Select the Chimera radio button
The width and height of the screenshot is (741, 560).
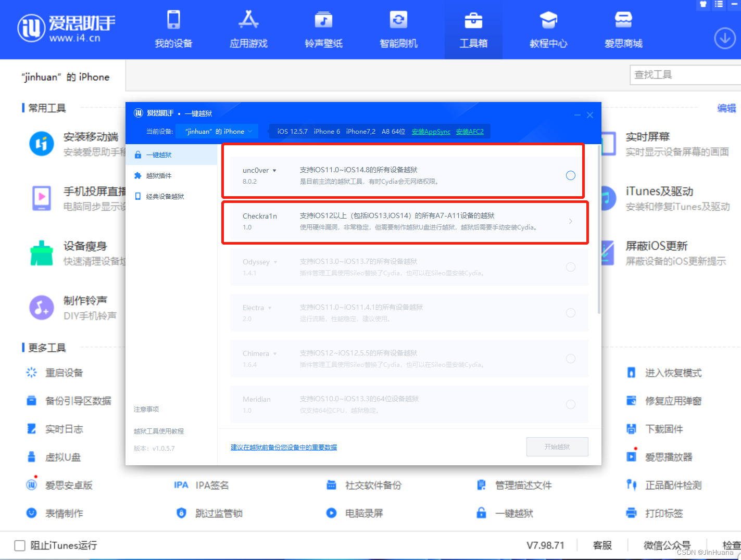point(571,359)
